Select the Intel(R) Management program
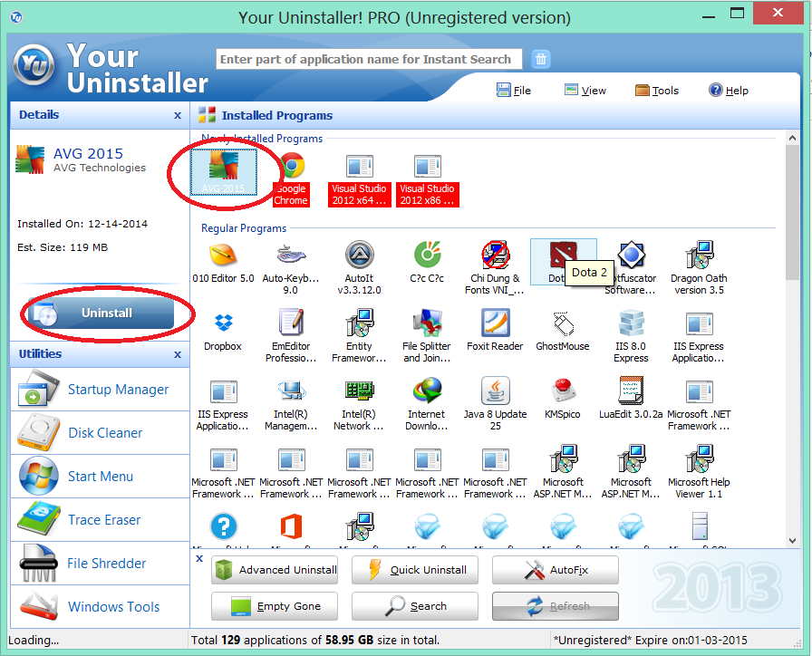Screen dimensions: 812x656 (x=291, y=404)
